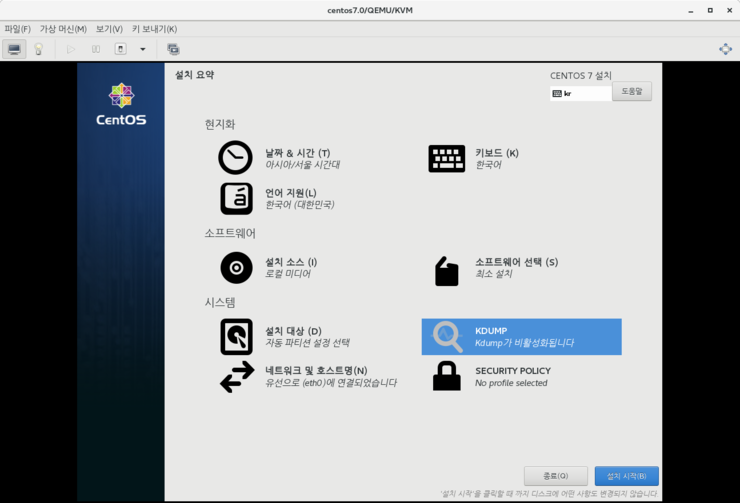The height and width of the screenshot is (503, 740).
Task: Open the 키 보내기(K) menu
Action: 154,29
